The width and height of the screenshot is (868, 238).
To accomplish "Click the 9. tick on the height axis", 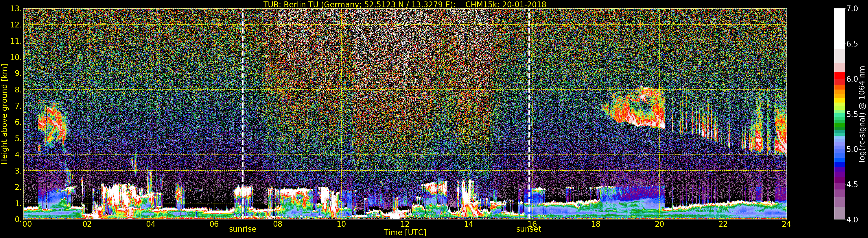I will (x=18, y=73).
